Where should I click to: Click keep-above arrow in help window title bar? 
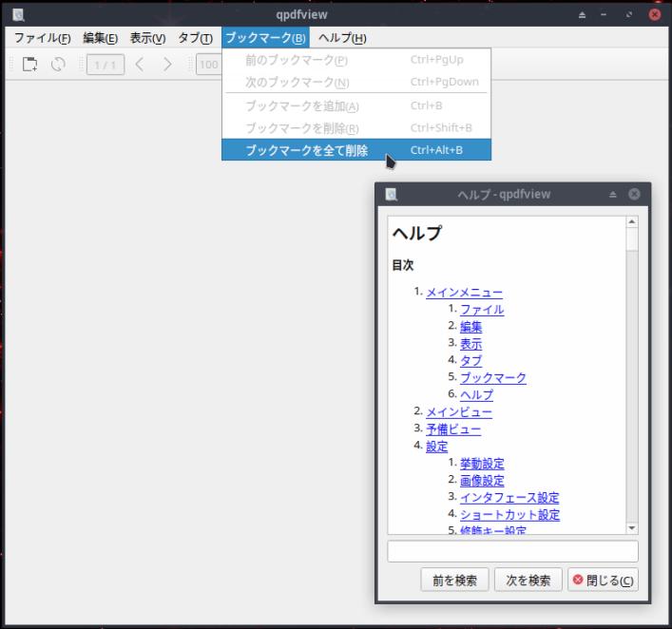[x=613, y=195]
